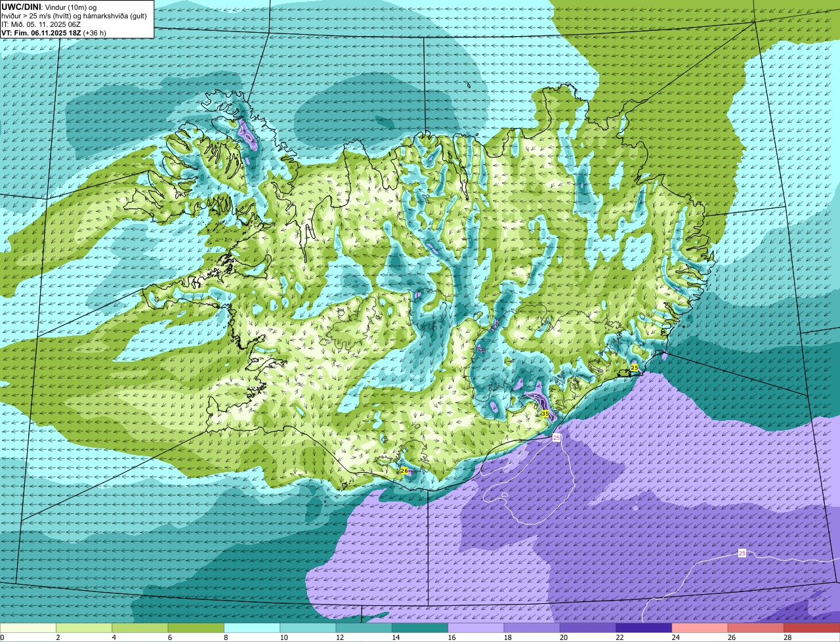The width and height of the screenshot is (840, 642).
Task: Choose the 12–14 m/s teal legend swatch
Action: coord(364,628)
